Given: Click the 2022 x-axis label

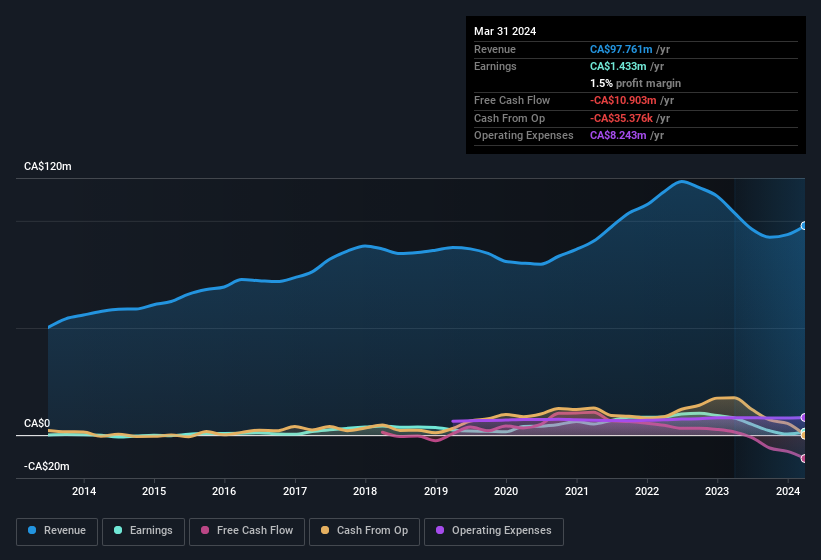Looking at the screenshot, I should pyautogui.click(x=647, y=491).
